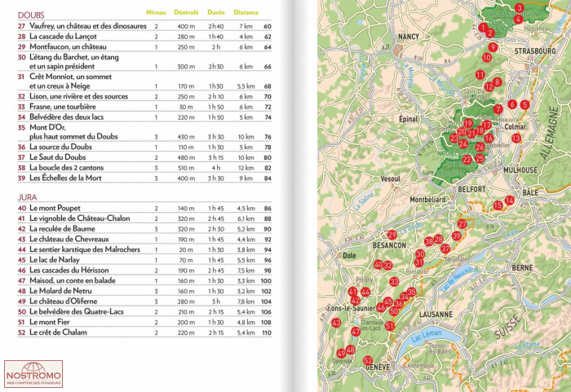Select row 'Le crêt de Chalam'

(144, 333)
